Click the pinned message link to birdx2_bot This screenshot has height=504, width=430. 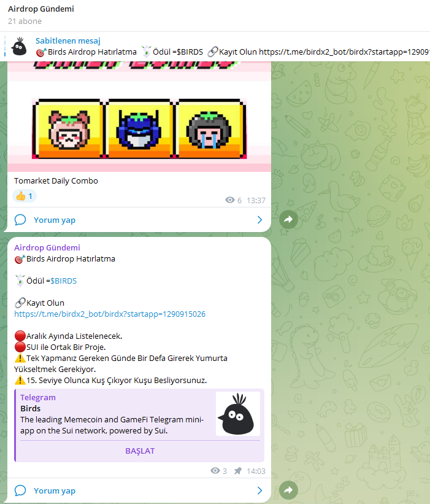pos(344,52)
